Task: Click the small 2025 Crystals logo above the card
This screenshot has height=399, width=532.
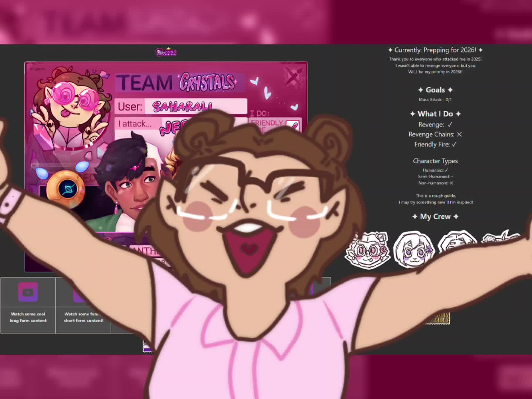Action: click(x=166, y=52)
